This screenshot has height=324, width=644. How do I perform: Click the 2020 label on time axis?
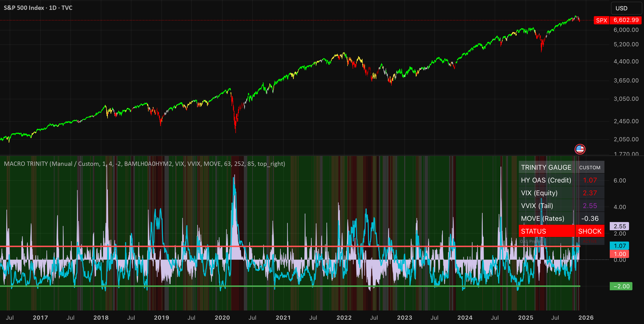pyautogui.click(x=222, y=317)
